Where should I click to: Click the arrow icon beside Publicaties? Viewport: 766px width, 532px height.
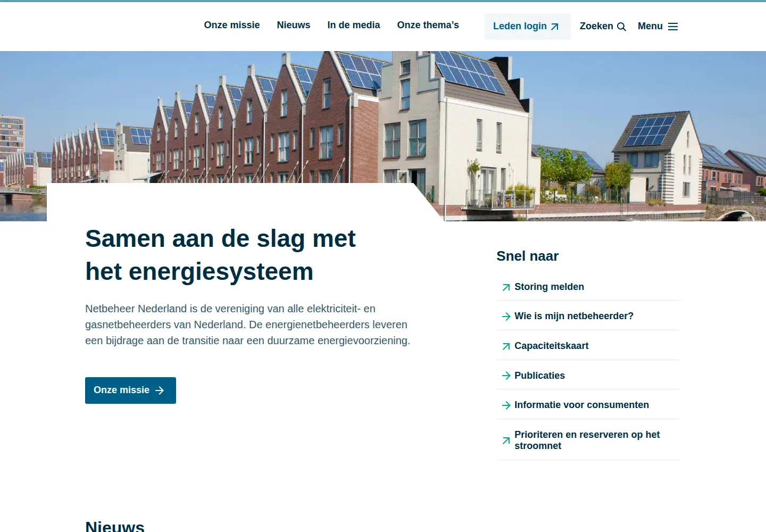(x=506, y=376)
